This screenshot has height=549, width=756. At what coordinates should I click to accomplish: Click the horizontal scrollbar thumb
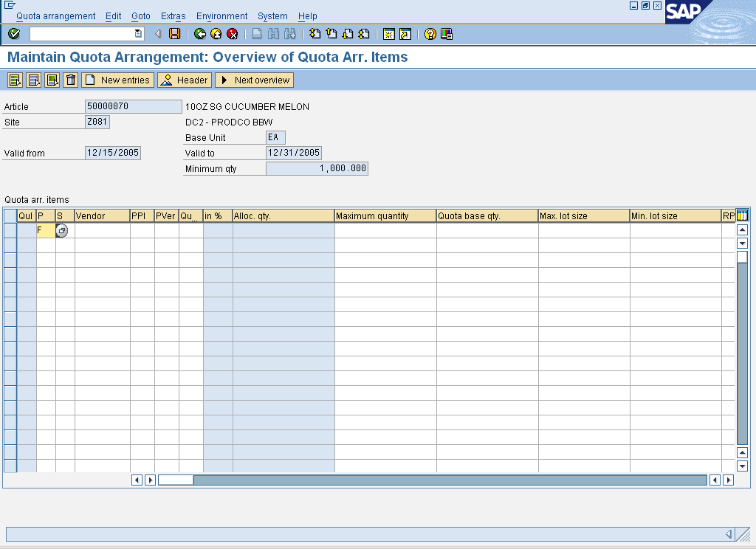pyautogui.click(x=176, y=480)
